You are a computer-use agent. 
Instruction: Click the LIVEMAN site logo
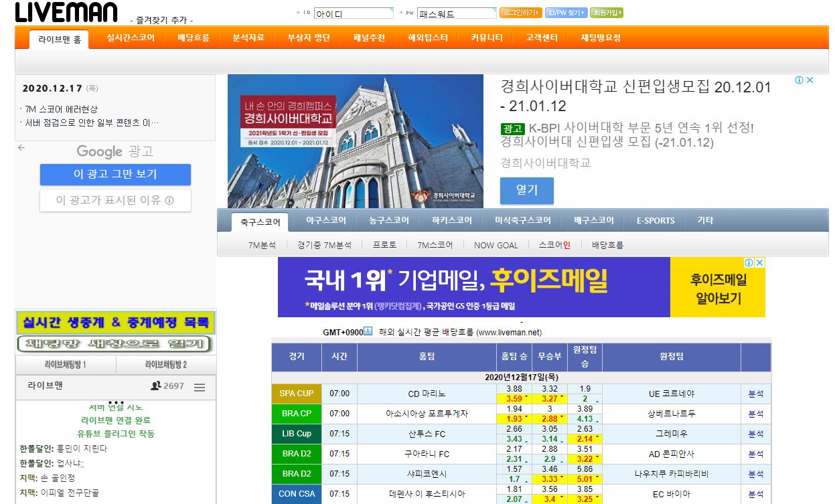(66, 12)
